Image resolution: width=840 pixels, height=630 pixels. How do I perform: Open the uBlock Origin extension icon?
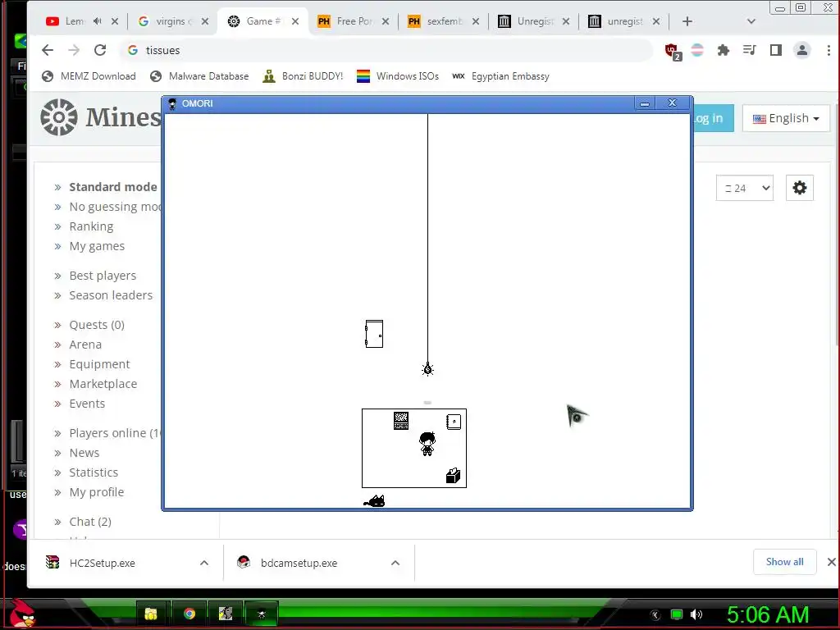[x=673, y=51]
